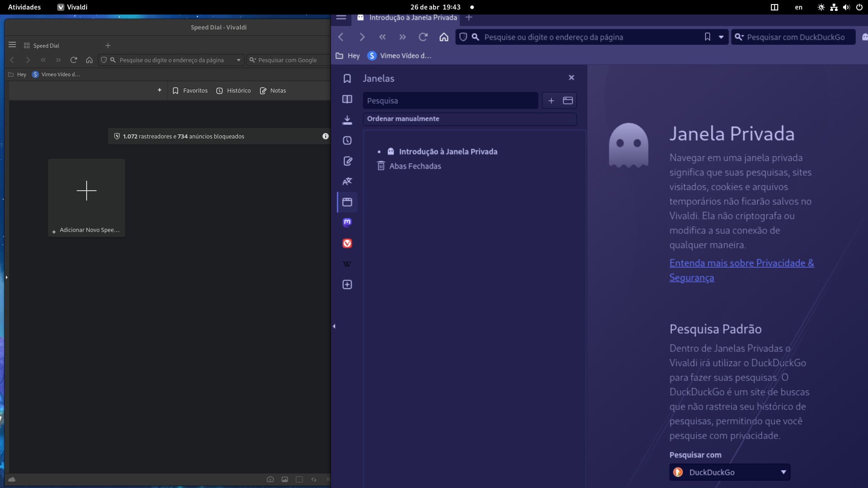Open the Notes panel

pyautogui.click(x=347, y=161)
